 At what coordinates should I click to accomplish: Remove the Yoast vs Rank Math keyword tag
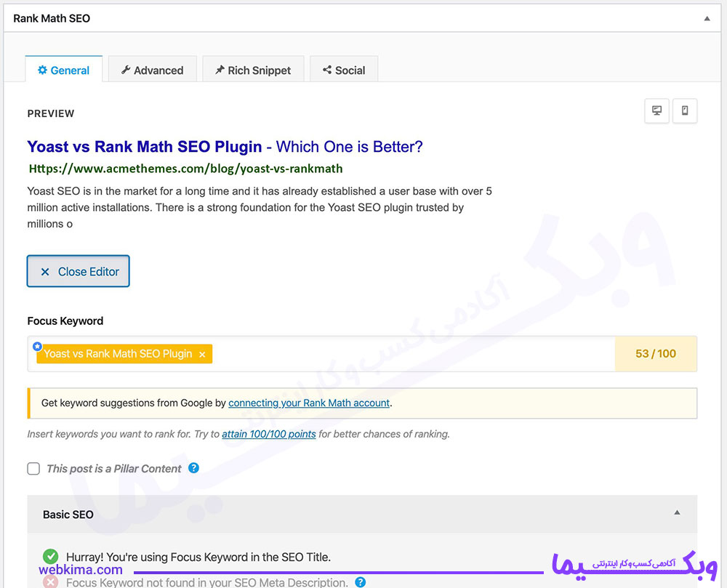click(x=202, y=355)
